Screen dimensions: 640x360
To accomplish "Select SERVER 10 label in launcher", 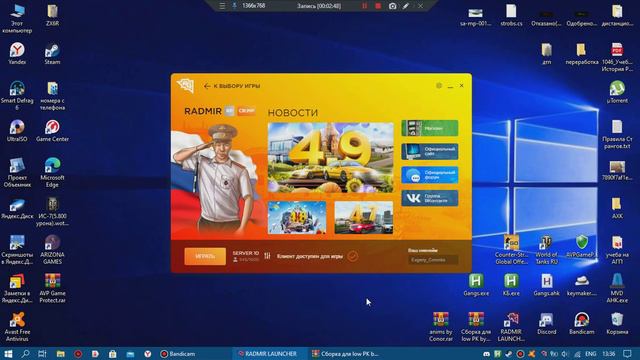I will (246, 253).
